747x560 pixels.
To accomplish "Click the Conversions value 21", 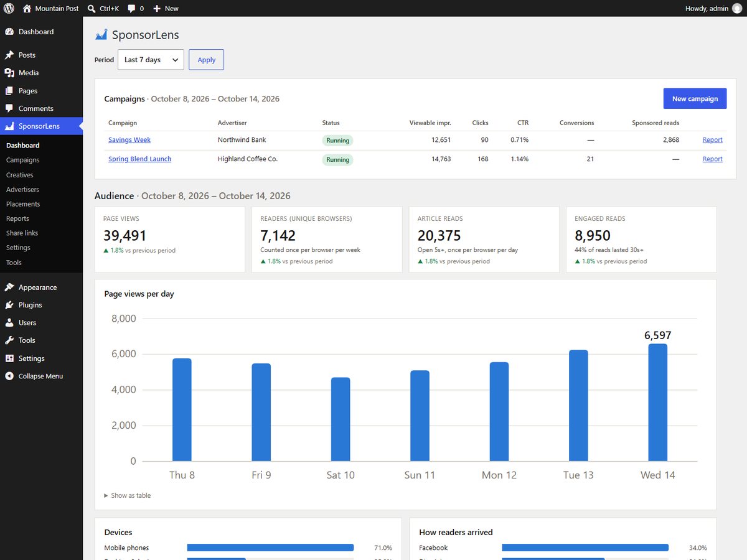I will (590, 159).
